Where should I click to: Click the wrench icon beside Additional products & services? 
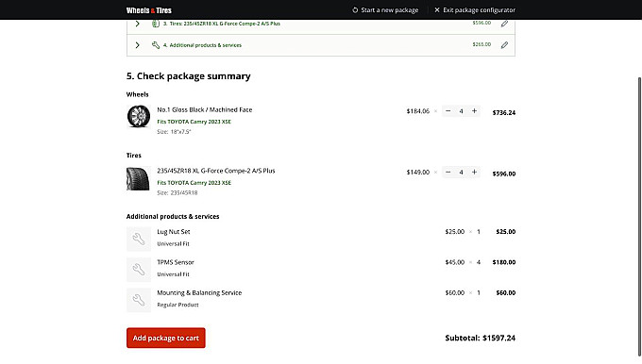(x=156, y=45)
